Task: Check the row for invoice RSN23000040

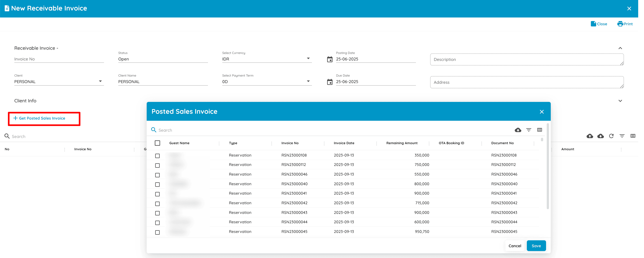Action: 157,184
